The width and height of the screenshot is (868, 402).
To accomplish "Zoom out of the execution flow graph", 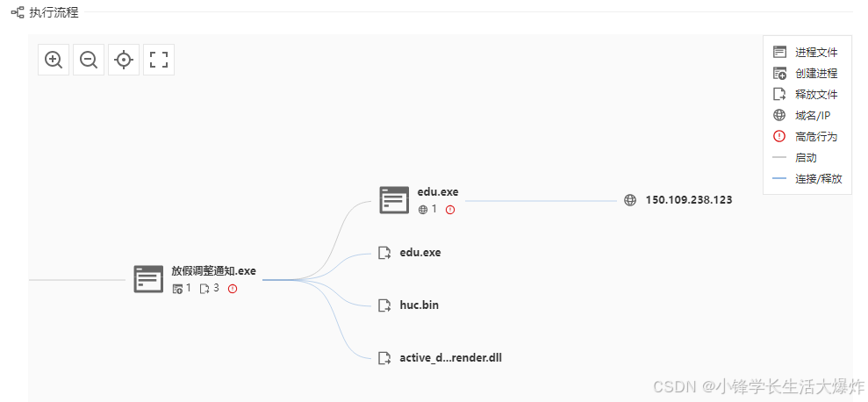I will (89, 60).
